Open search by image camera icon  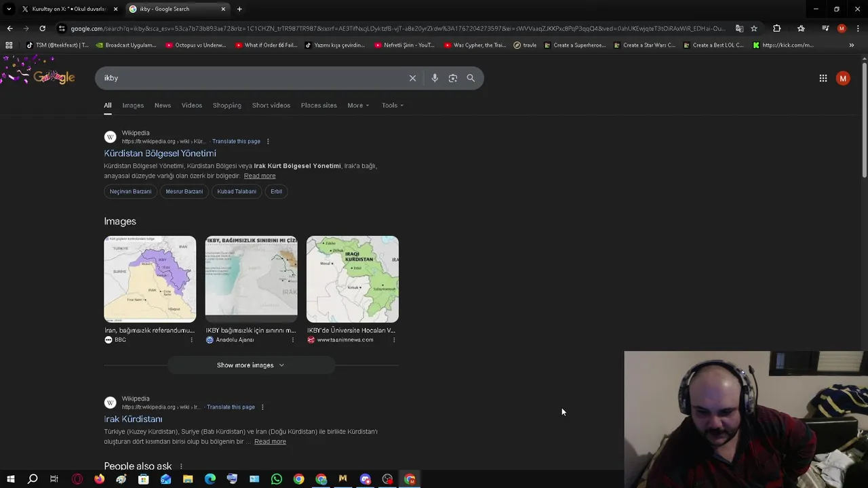pyautogui.click(x=453, y=78)
